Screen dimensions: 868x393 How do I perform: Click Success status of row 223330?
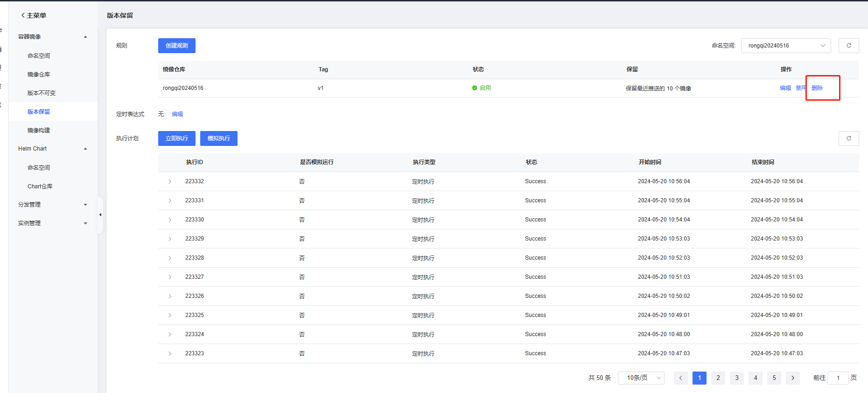tap(535, 220)
